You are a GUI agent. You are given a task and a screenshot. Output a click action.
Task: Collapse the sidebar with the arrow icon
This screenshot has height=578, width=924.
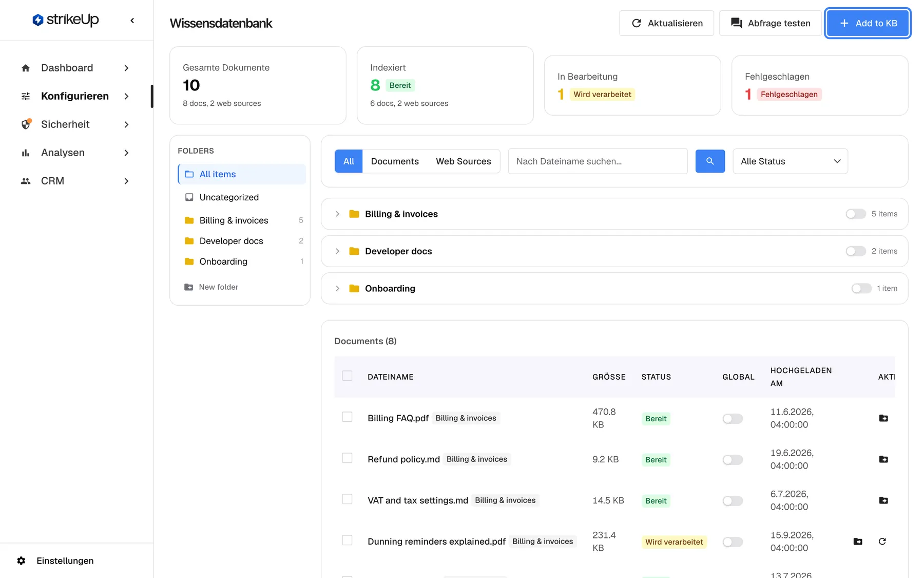point(132,21)
